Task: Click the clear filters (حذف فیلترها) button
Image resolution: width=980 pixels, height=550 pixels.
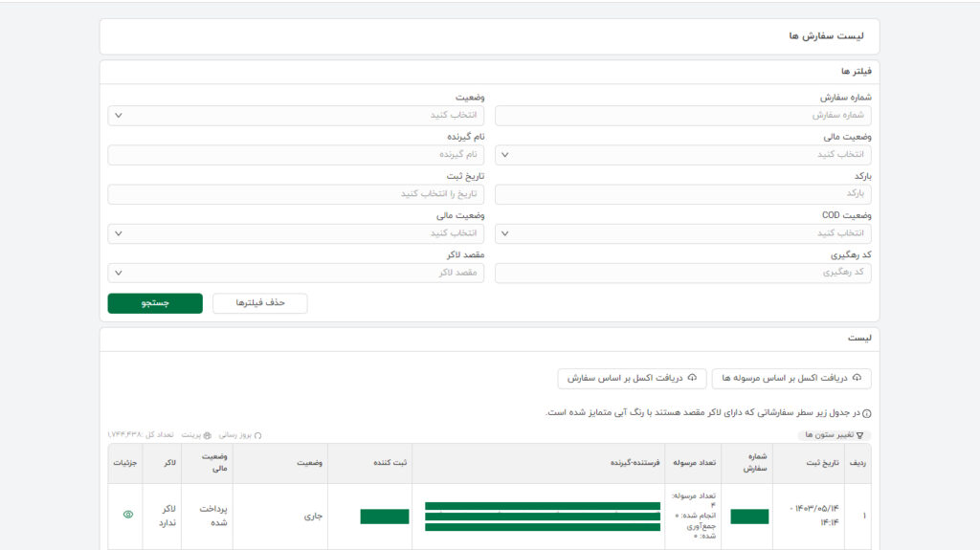Action: (259, 303)
